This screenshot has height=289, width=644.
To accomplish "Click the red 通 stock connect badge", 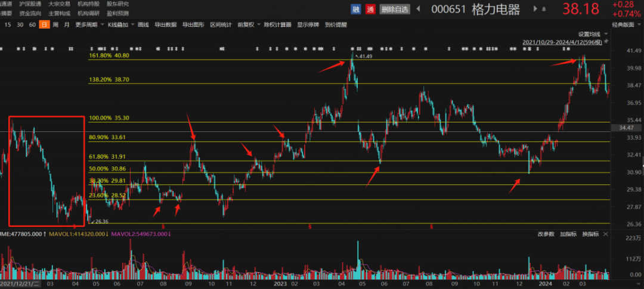I will [x=370, y=9].
